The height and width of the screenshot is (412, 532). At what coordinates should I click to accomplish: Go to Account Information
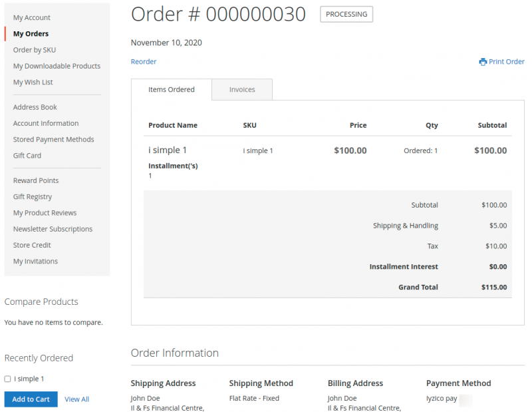tap(45, 123)
